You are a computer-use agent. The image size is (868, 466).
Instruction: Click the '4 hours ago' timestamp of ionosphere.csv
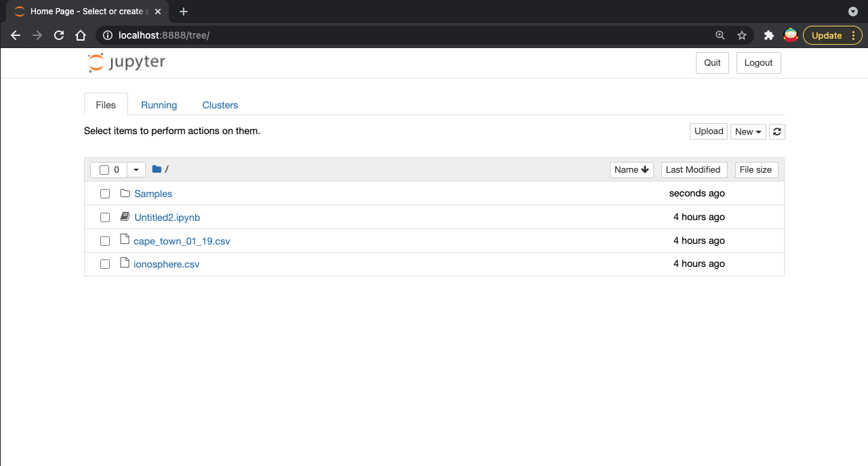coord(699,263)
